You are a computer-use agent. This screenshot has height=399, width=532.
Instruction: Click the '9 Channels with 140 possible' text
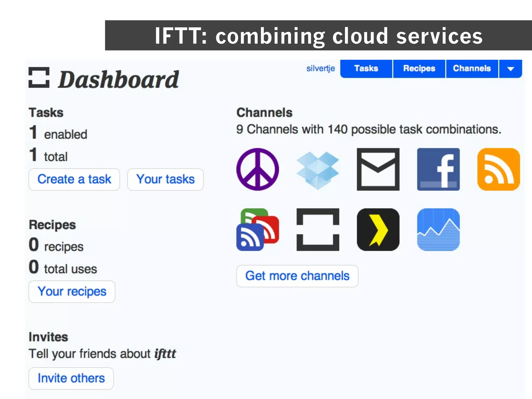click(x=369, y=129)
